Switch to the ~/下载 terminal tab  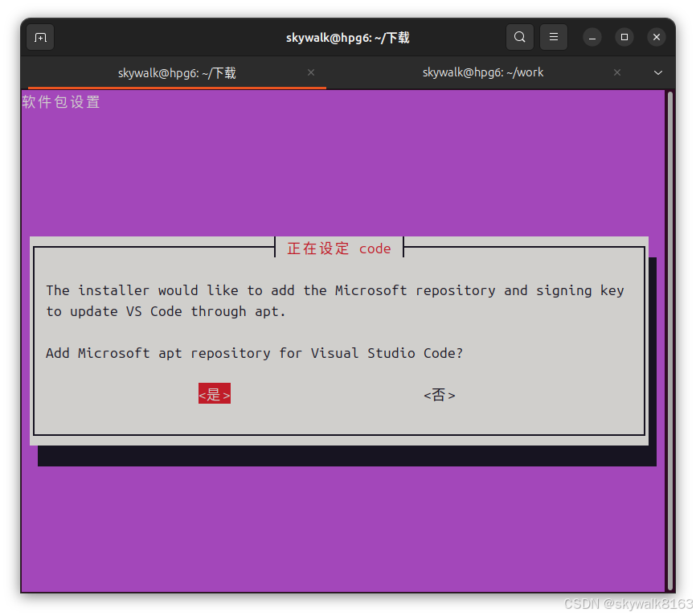(177, 73)
